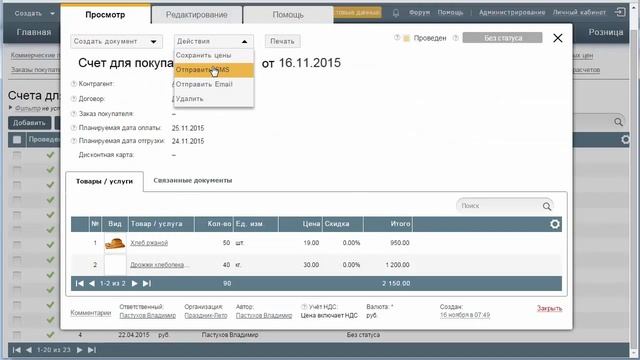This screenshot has height=360, width=640.
Task: Click help icon next to Без статуса
Action: pos(456,38)
